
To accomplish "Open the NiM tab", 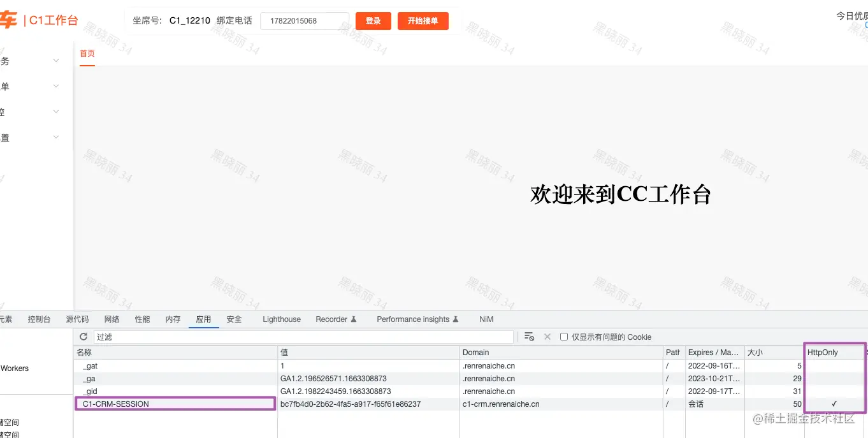I will (x=486, y=319).
